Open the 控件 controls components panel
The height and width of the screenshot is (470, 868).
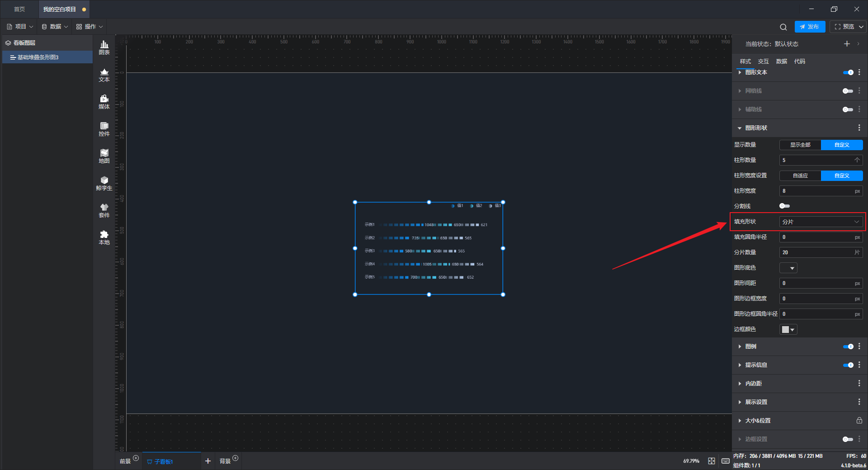[104, 129]
